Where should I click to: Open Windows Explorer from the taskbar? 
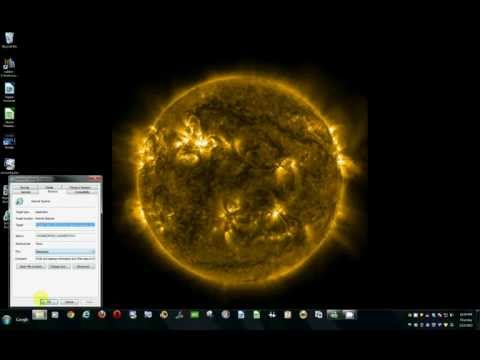pos(39,315)
